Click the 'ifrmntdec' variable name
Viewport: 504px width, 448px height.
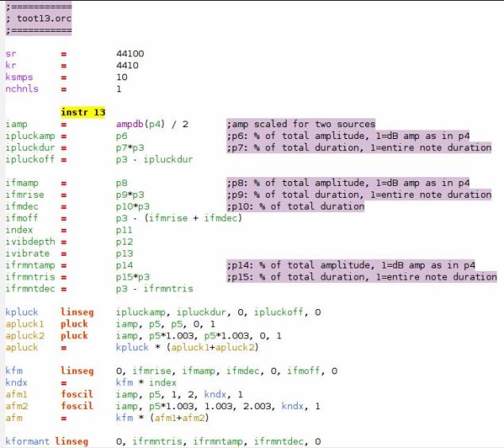coord(30,289)
